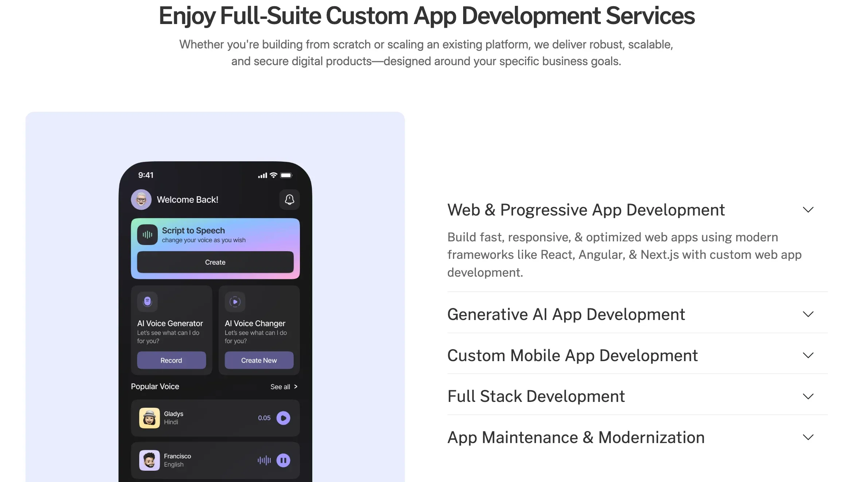Click the Enjoy Full-Suite Custom App Development Services heading
Screen dimensions: 868x482
(x=427, y=16)
